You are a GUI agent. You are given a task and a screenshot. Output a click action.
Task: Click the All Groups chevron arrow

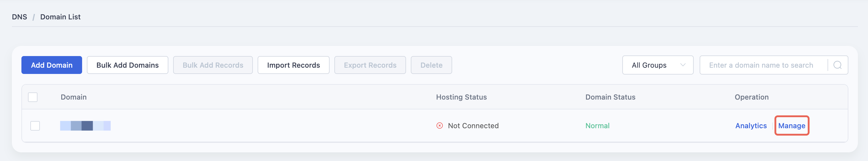pos(683,65)
